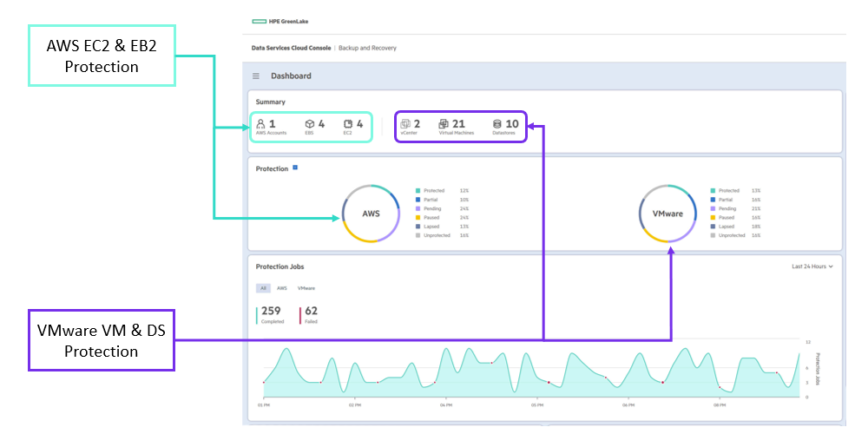868x447 pixels.
Task: Click the Paused color swatch in the VMware legend
Action: point(713,217)
